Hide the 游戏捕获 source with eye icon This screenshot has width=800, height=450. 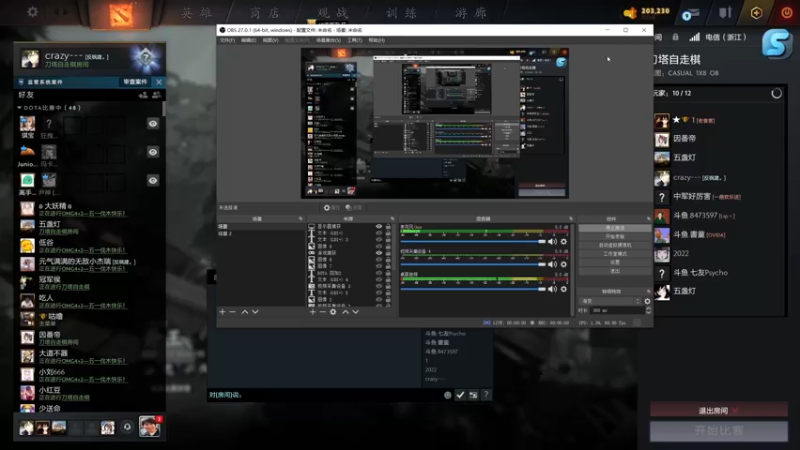coord(379,253)
